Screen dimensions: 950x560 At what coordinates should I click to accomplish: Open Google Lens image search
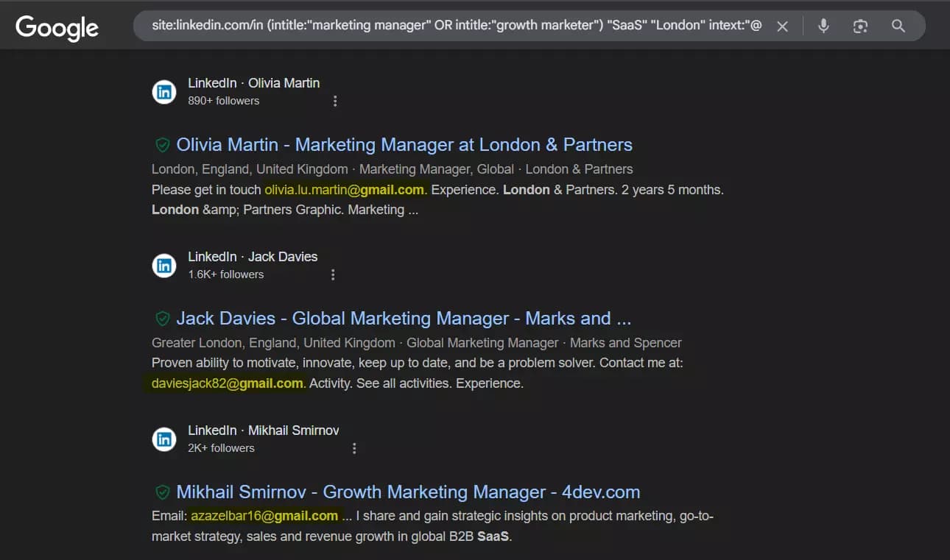click(860, 25)
